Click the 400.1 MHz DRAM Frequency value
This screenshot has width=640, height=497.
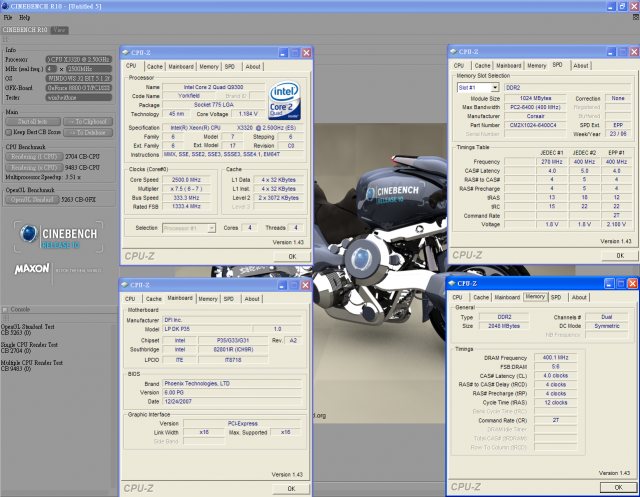click(556, 358)
